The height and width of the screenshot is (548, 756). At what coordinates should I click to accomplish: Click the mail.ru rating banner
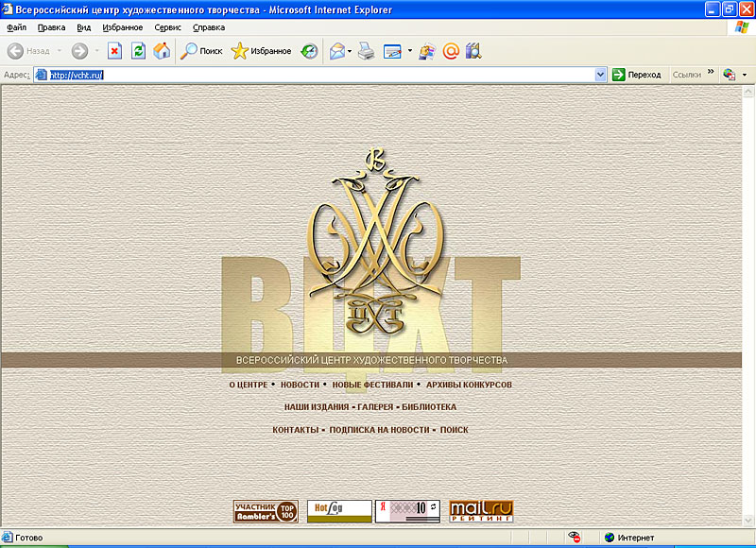tap(481, 512)
